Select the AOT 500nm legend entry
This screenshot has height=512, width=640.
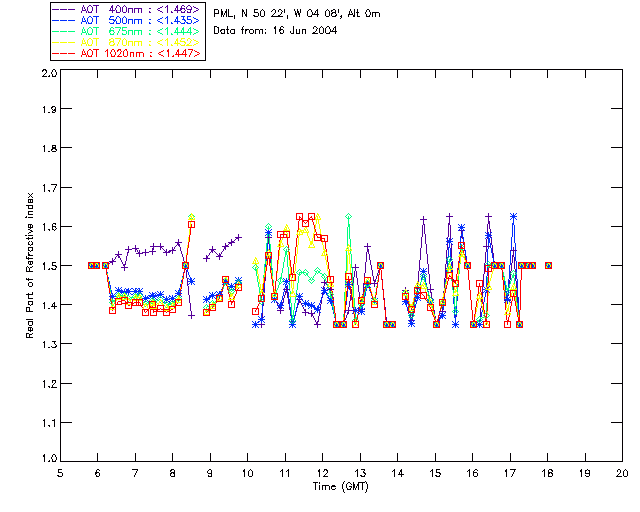(126, 20)
